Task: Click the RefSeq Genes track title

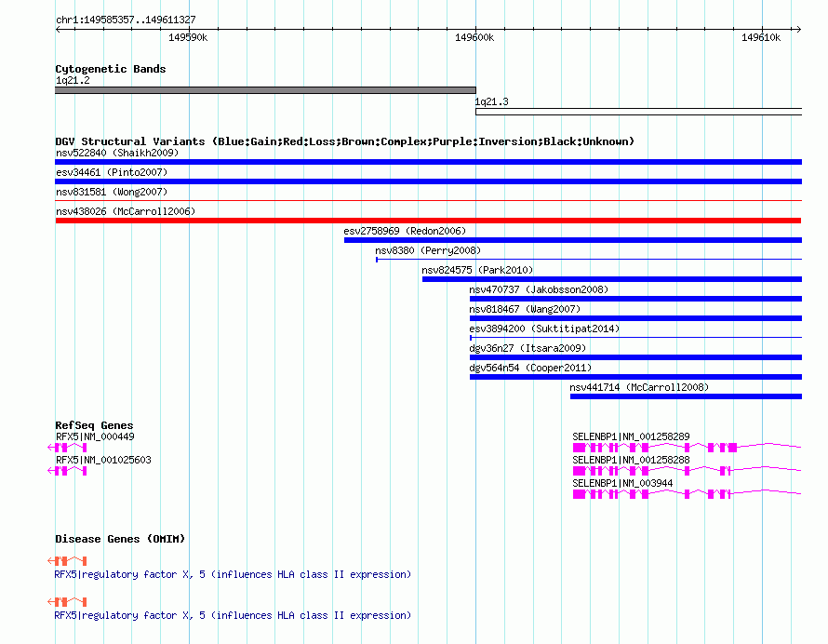Action: pos(94,425)
